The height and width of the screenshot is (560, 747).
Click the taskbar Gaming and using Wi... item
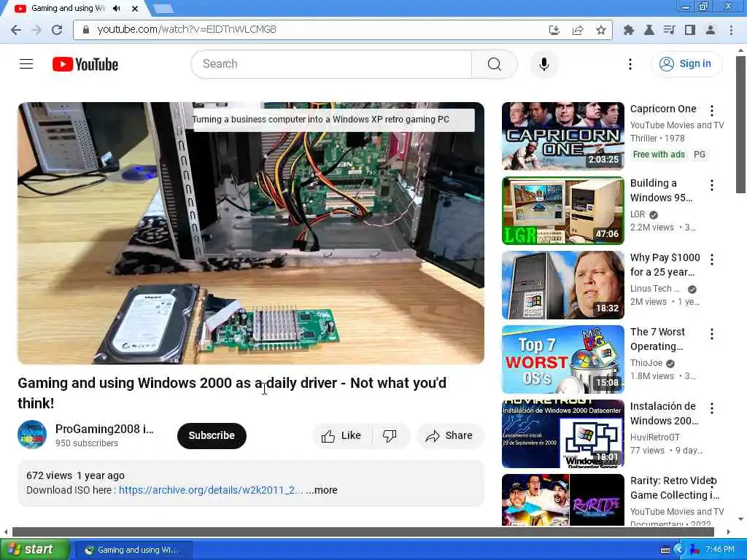coord(134,550)
